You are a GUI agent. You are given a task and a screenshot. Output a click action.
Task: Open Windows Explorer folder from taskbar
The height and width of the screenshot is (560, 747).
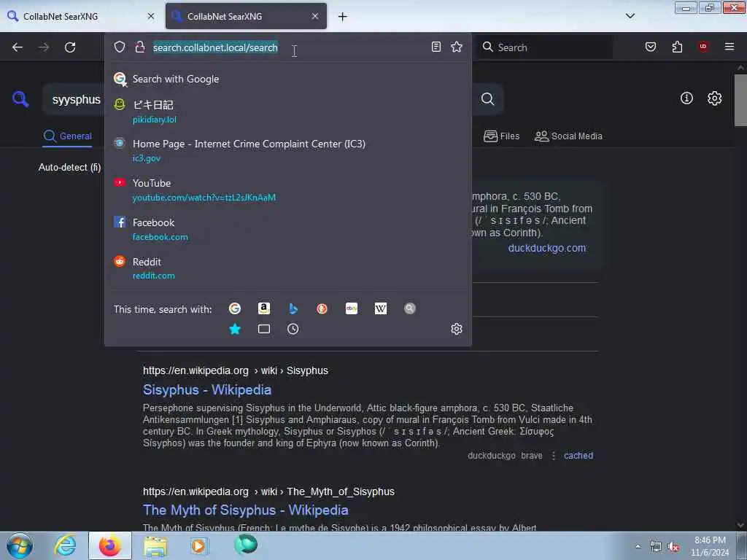click(155, 545)
